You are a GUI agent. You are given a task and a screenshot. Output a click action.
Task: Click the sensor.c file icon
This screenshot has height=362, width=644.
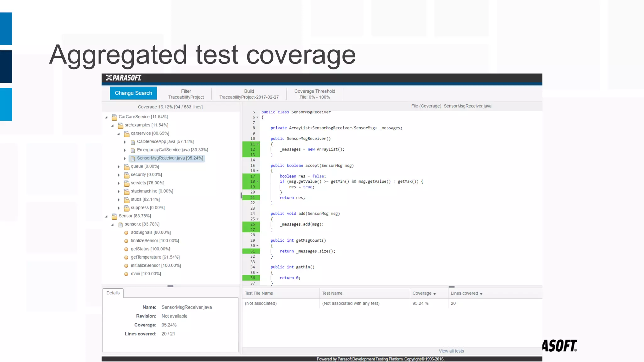[120, 225]
